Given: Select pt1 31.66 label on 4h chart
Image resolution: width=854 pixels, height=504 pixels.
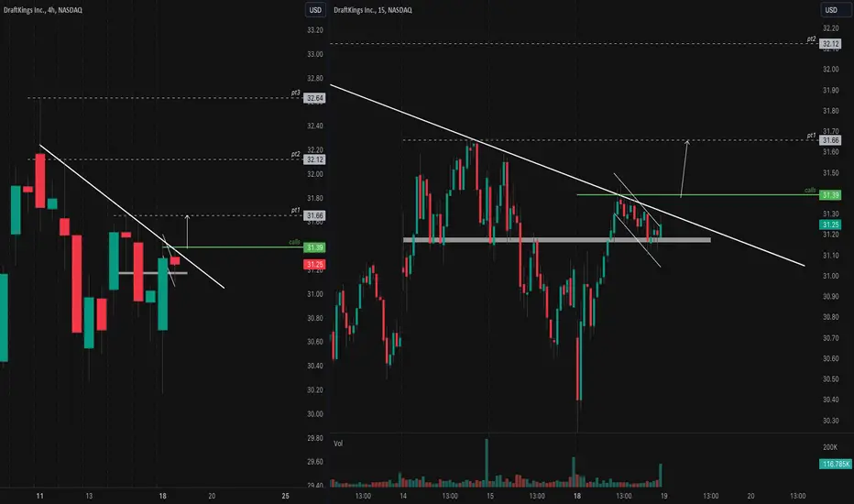Looking at the screenshot, I should pyautogui.click(x=315, y=215).
